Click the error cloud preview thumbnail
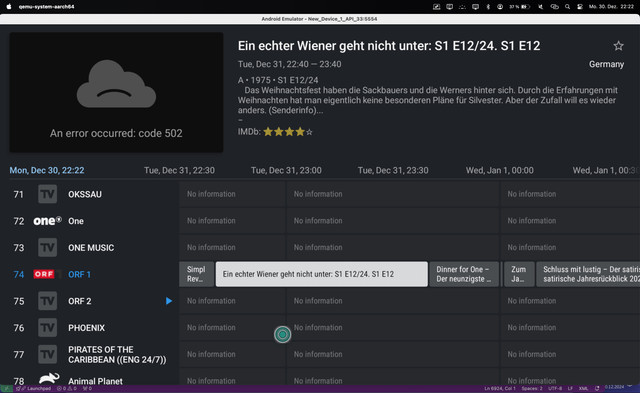This screenshot has width=640, height=393. point(116,93)
